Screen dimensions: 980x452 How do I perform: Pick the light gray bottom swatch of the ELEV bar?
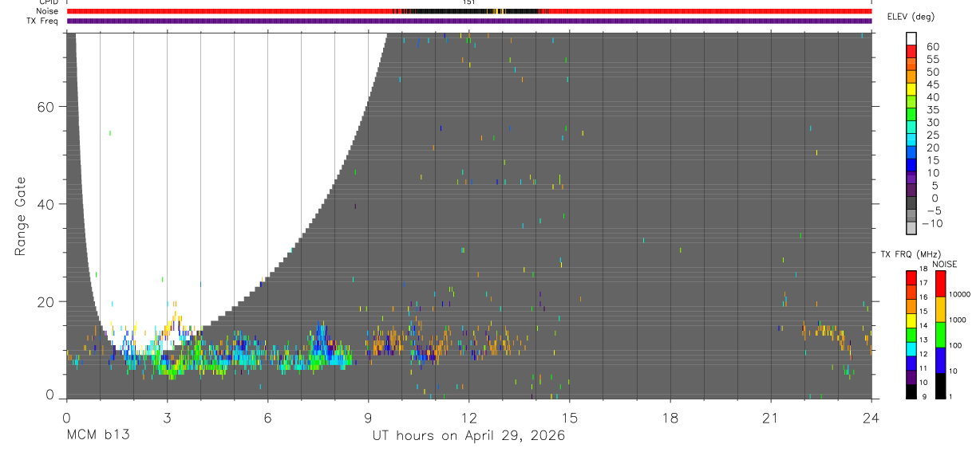[911, 230]
